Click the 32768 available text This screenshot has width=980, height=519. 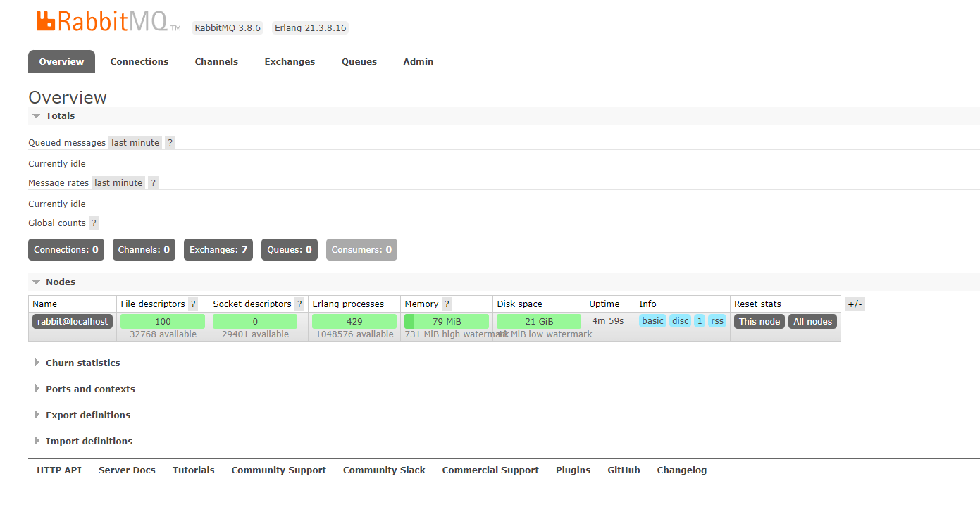pos(163,334)
